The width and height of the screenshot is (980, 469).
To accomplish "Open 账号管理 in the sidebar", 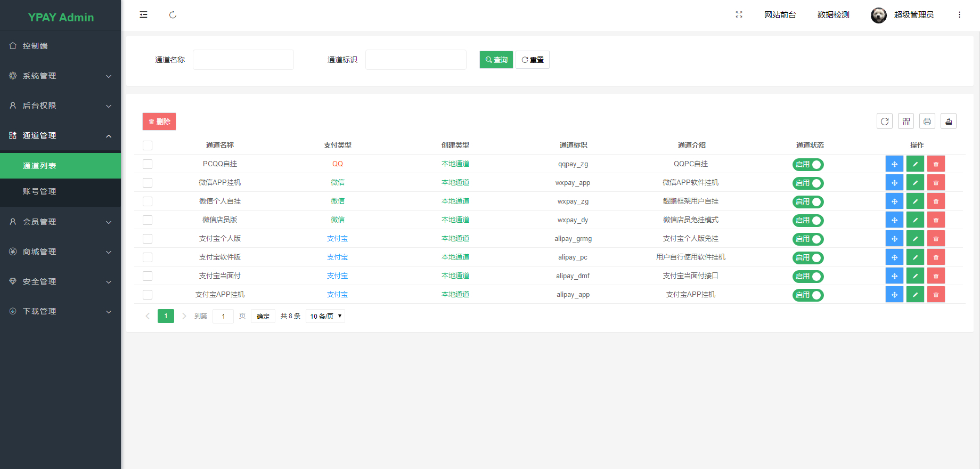I will (39, 191).
